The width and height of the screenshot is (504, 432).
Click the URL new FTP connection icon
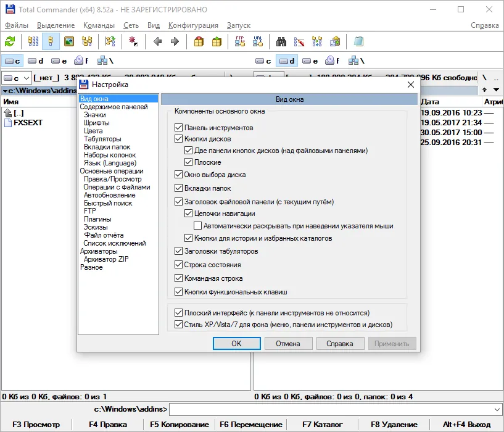[258, 41]
